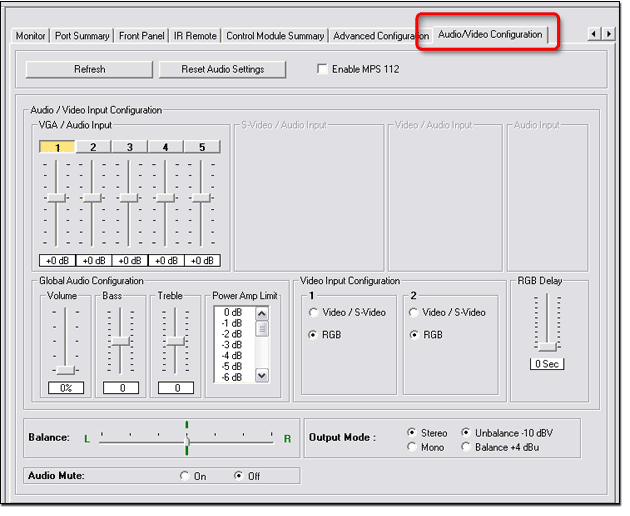This screenshot has height=516, width=630.
Task: Click the Balance slider handle
Action: click(x=186, y=439)
